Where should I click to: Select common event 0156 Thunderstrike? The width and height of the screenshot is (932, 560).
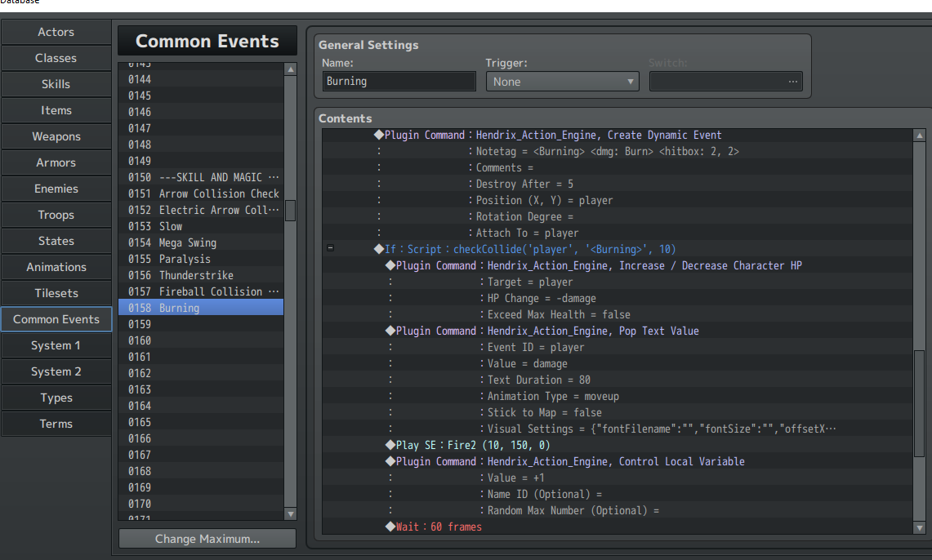pos(201,276)
